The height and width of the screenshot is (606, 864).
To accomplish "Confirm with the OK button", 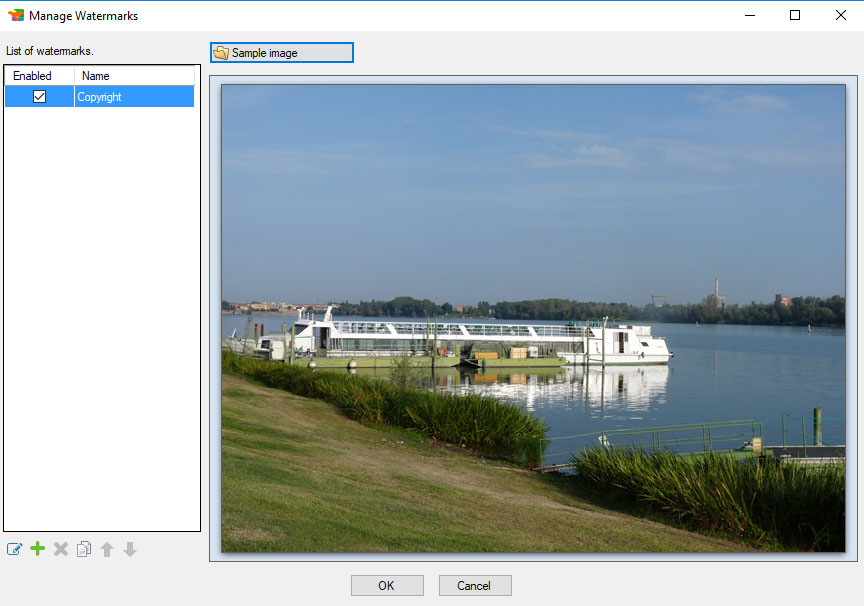I will coord(387,586).
